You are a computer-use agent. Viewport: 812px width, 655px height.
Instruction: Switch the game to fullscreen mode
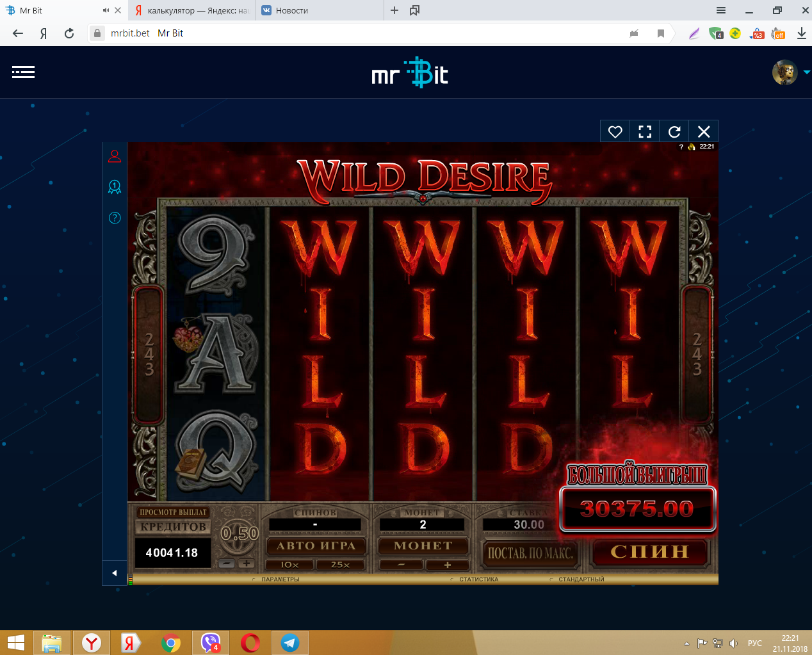pyautogui.click(x=645, y=131)
